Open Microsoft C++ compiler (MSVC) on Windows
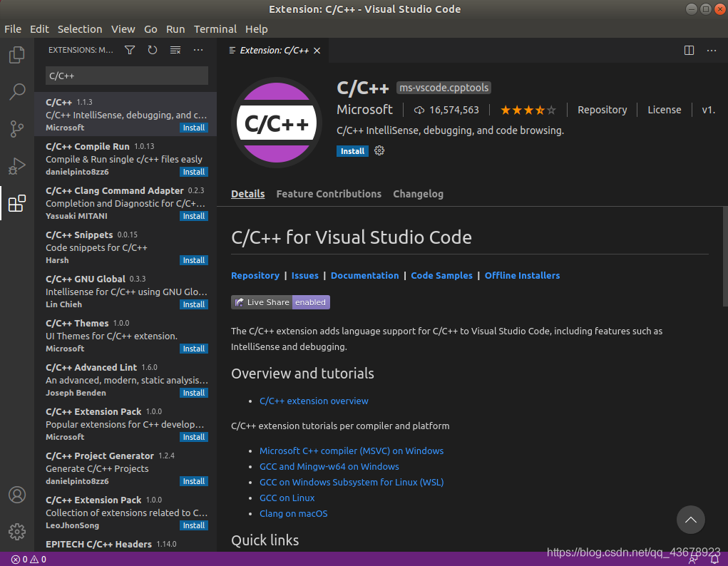The height and width of the screenshot is (566, 728). (352, 451)
